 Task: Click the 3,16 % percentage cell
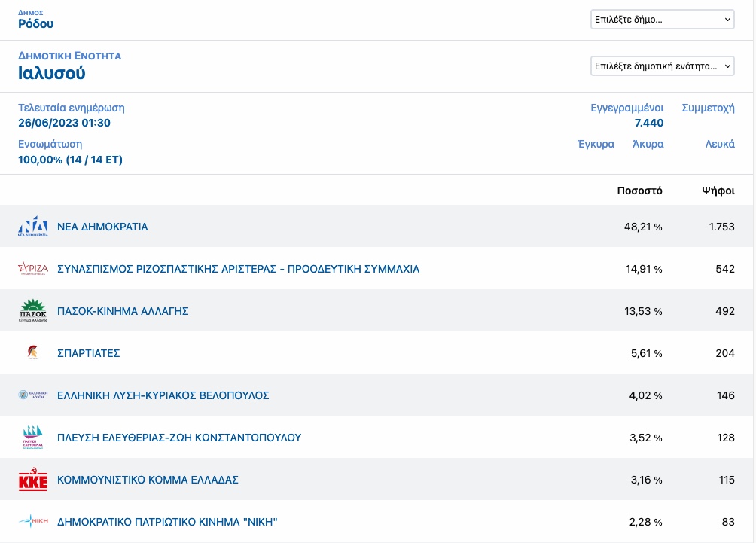647,480
